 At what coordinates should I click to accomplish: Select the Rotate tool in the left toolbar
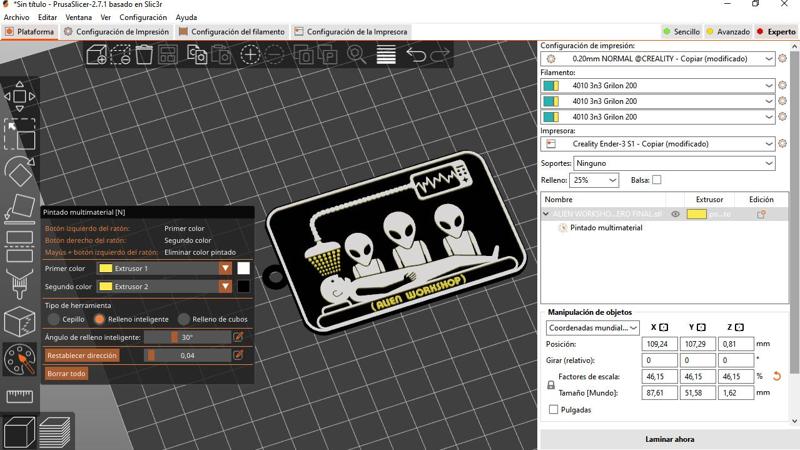19,170
